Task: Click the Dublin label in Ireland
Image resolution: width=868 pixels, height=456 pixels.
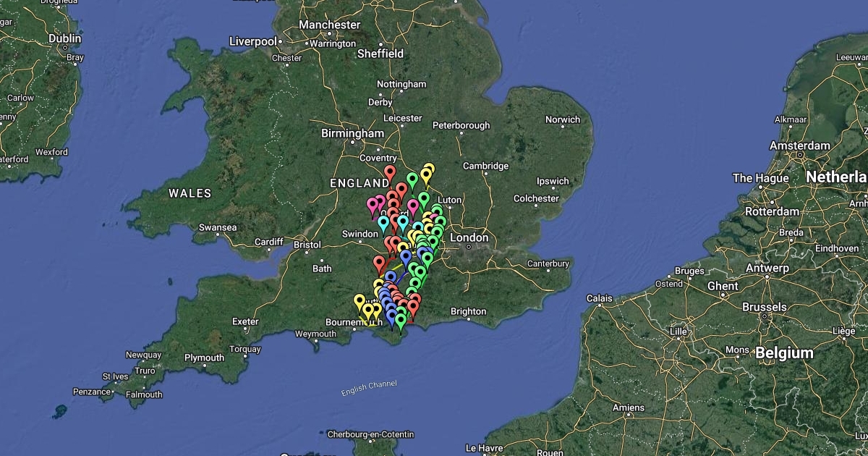Action: coord(64,38)
